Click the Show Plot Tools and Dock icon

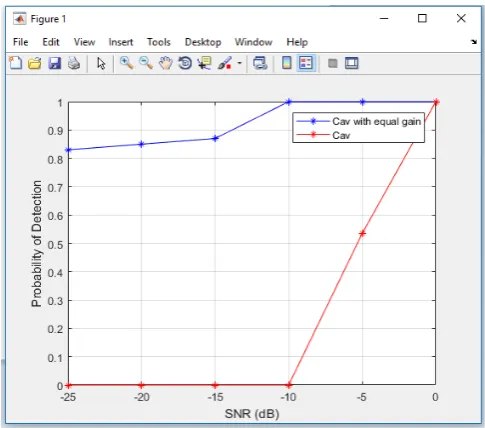[352, 63]
